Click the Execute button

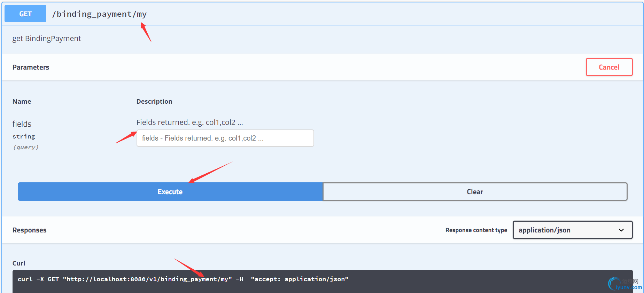[170, 192]
